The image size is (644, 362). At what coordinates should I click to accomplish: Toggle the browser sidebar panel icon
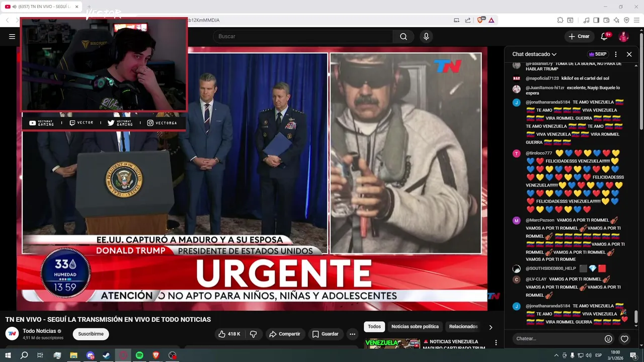(x=596, y=20)
